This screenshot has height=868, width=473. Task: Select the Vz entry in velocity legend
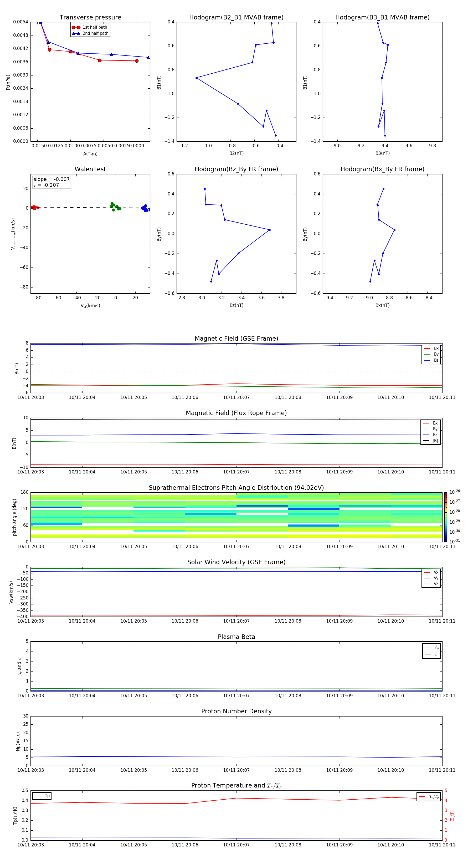[431, 584]
